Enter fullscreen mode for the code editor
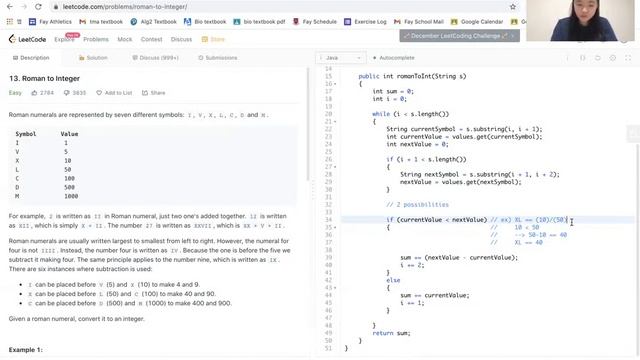This screenshot has width=640, height=360. tap(628, 58)
